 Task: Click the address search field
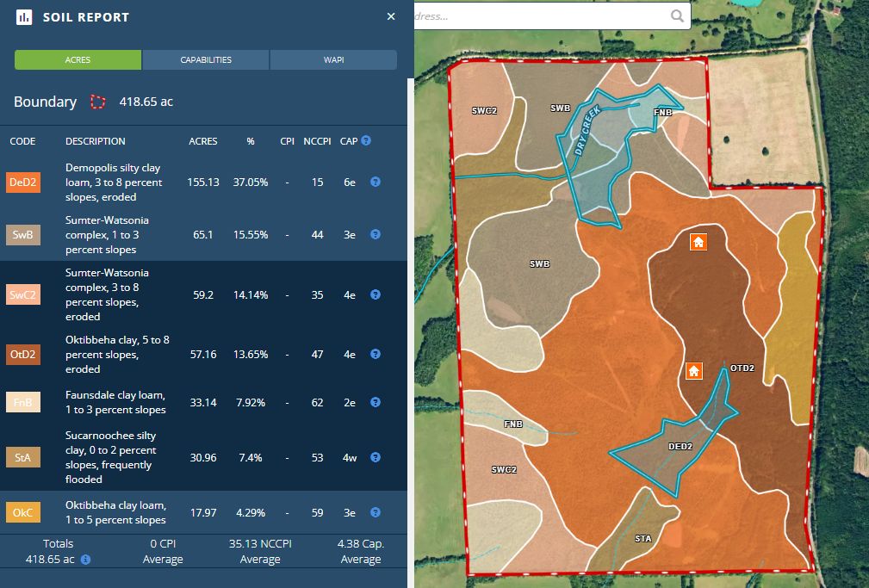tap(534, 15)
